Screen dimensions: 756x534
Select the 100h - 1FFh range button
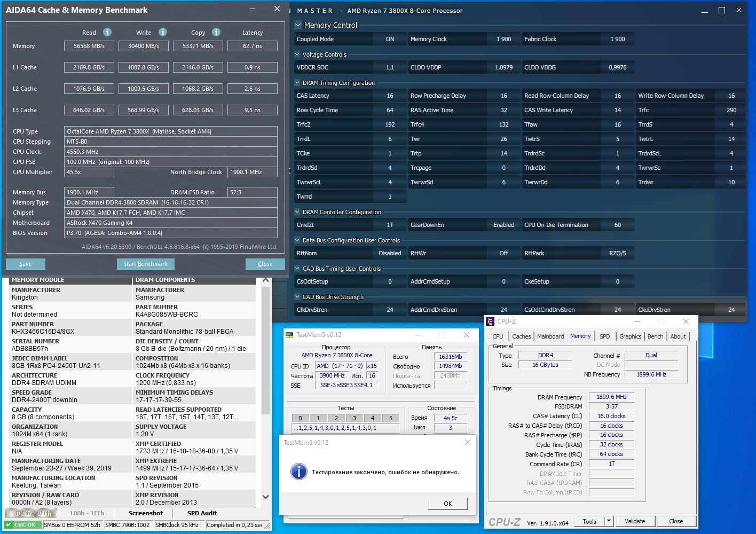(x=87, y=513)
